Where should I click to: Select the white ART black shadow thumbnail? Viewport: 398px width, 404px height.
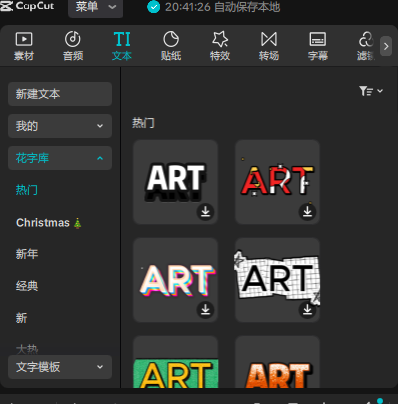[x=176, y=182]
